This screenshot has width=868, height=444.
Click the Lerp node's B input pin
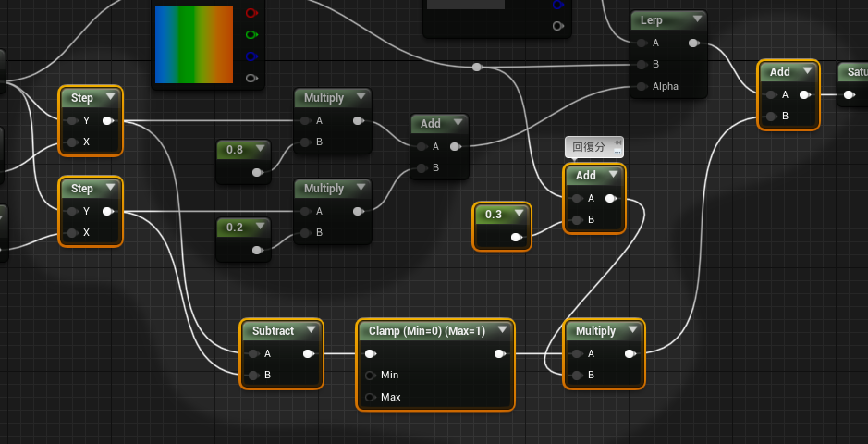point(642,64)
